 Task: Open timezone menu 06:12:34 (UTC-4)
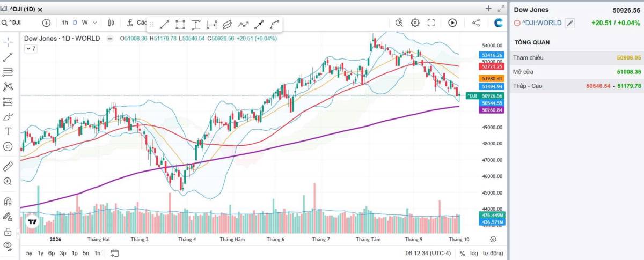pyautogui.click(x=428, y=253)
